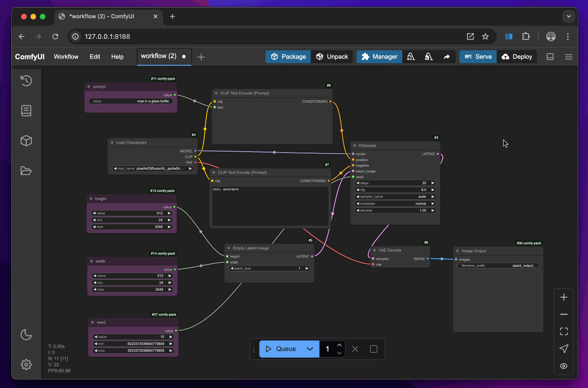
Task: Open the sampler_name euler dropdown
Action: click(x=395, y=197)
